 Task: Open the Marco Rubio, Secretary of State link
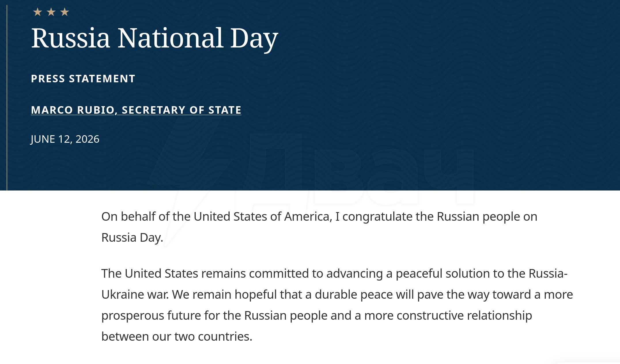point(136,110)
